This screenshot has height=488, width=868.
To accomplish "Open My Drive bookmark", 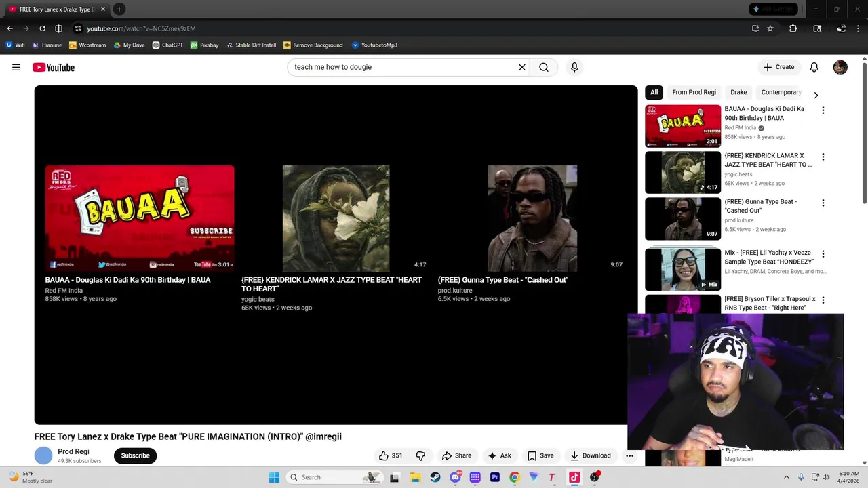I will pyautogui.click(x=129, y=45).
